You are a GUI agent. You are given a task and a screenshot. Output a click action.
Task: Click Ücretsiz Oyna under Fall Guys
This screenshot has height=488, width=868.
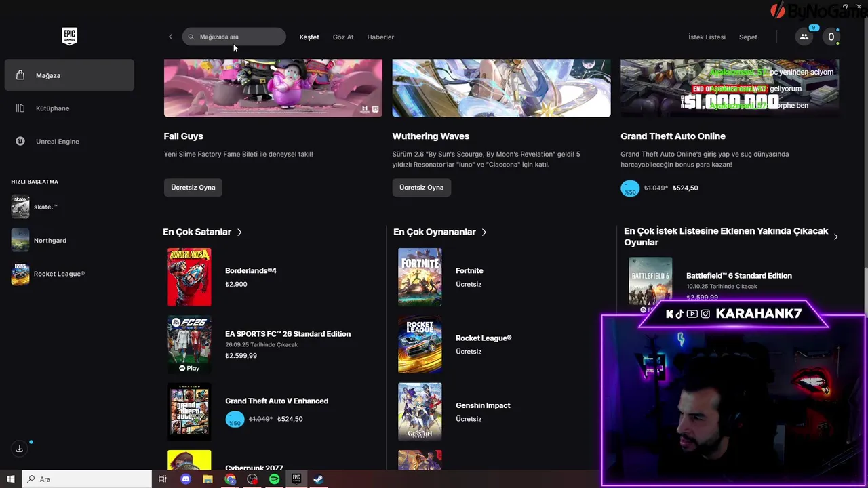193,188
